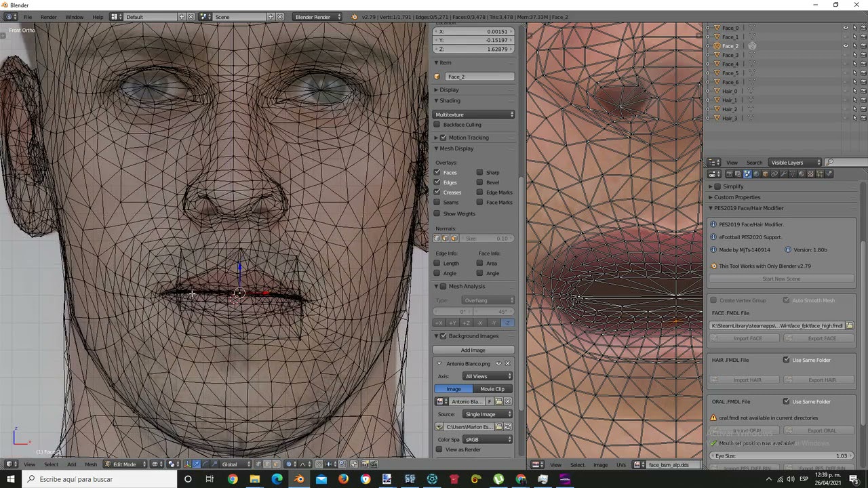Open the Global orientation dropdown
Screen dimensions: 868x488
[x=235, y=464]
